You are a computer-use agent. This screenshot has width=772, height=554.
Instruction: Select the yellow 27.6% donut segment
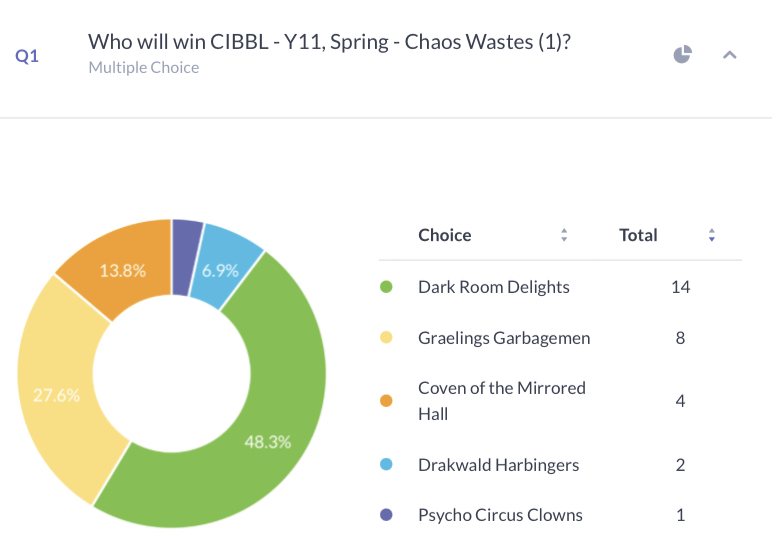click(x=57, y=394)
